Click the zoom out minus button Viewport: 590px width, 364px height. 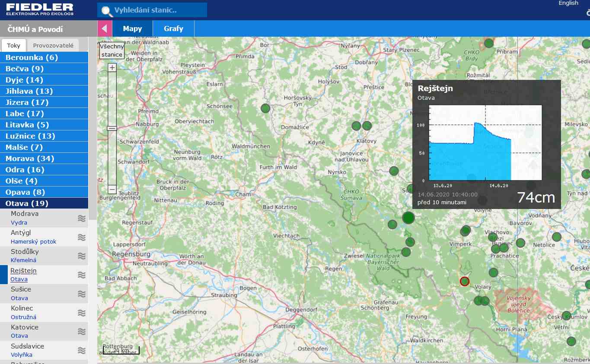[x=112, y=189]
